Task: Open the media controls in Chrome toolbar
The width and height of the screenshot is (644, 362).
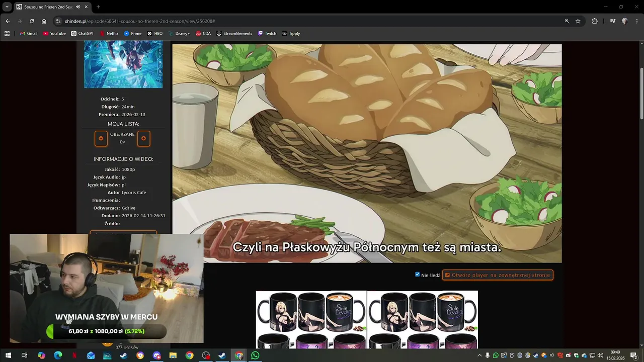Action: [612, 21]
